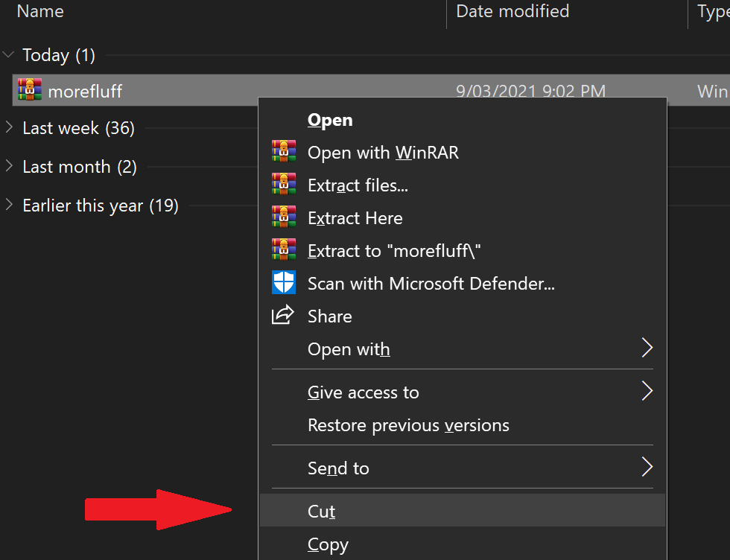Collapse the Today group chevron
730x560 pixels.
9,55
